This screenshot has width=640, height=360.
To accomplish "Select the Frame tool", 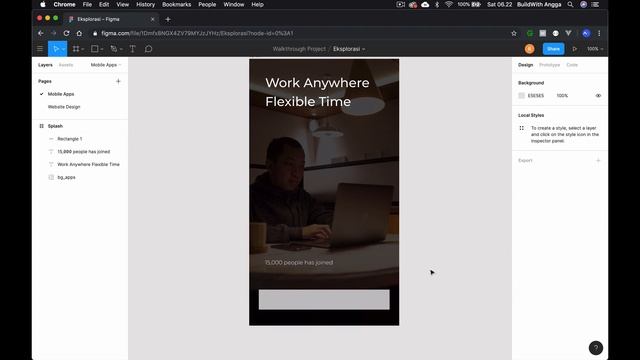I will pos(76,49).
